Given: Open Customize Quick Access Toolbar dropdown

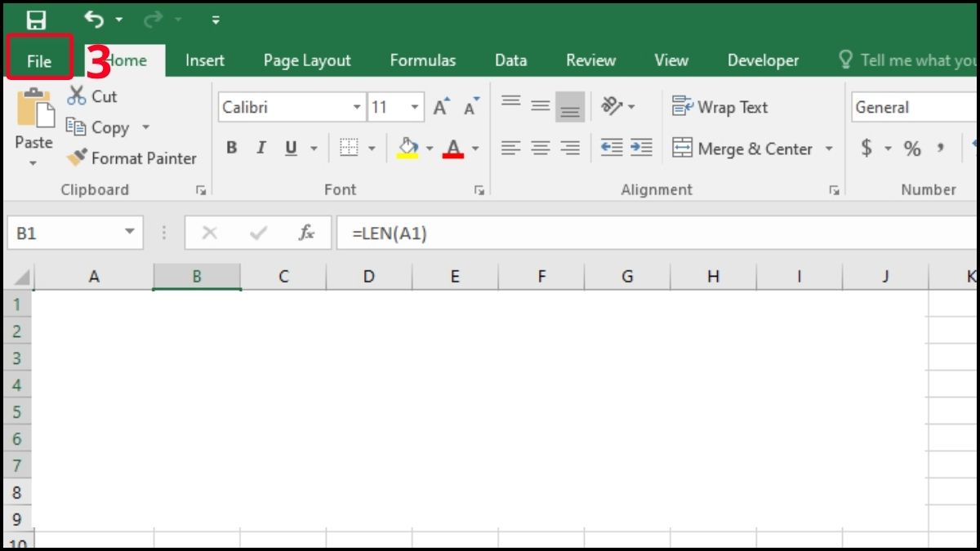Looking at the screenshot, I should (x=216, y=20).
